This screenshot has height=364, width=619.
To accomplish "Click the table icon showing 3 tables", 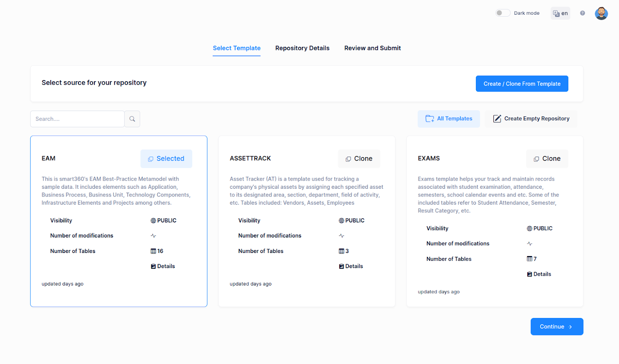I will click(341, 251).
